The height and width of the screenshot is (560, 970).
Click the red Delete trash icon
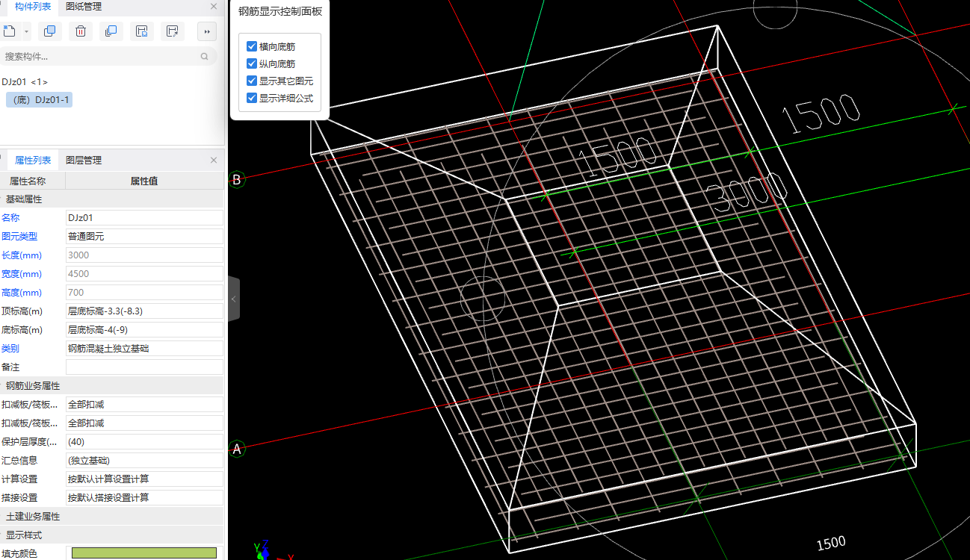click(x=81, y=31)
